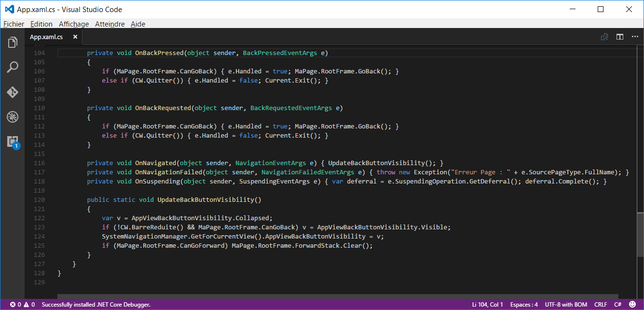Open the Fichier menu
Viewport: 644px width, 310px height.
click(x=14, y=24)
